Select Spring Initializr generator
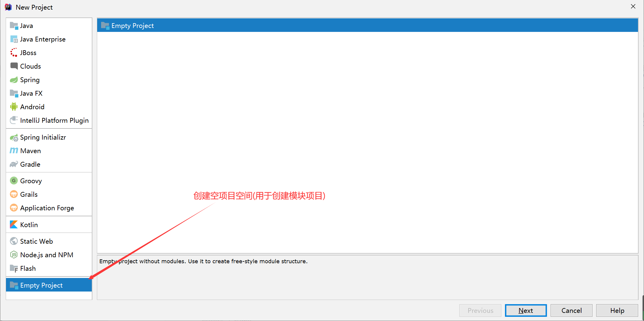Screen dimensions: 644x321 tap(43, 137)
